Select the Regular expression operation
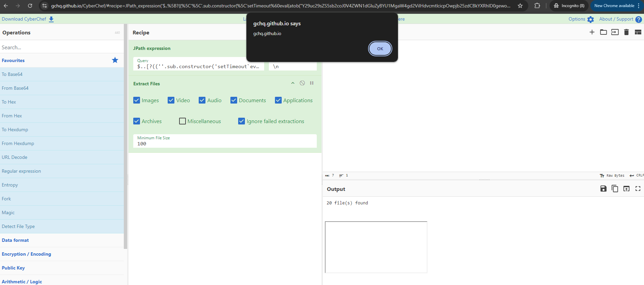 (62, 171)
